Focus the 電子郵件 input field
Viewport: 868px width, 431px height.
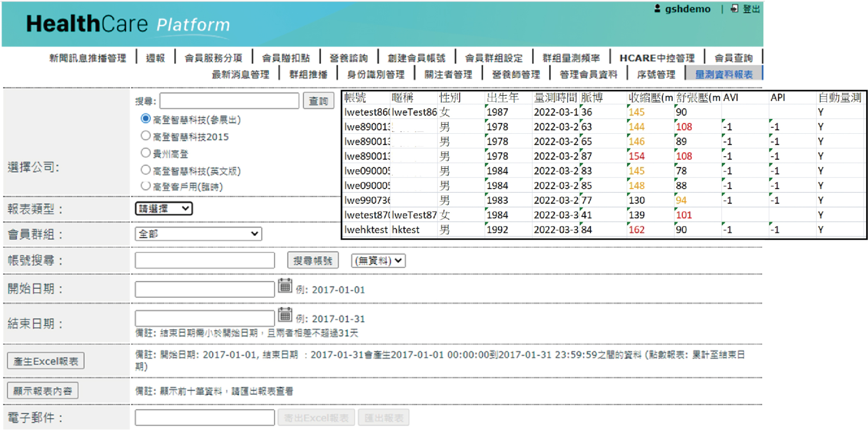(204, 418)
